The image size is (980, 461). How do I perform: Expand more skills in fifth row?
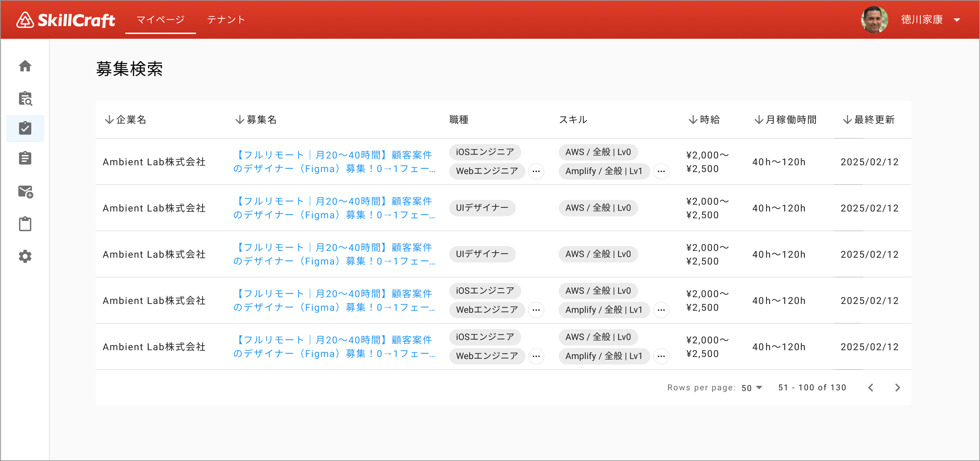pyautogui.click(x=661, y=356)
